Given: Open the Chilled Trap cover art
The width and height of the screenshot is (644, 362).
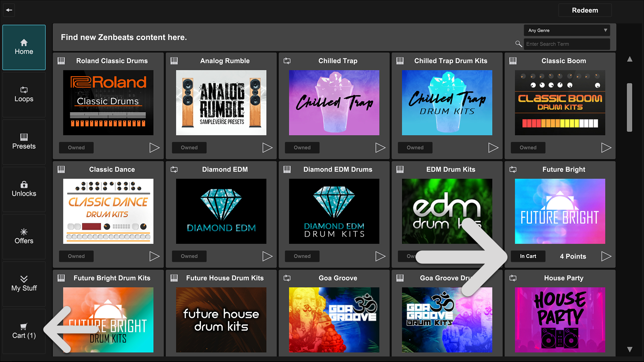Looking at the screenshot, I should 334,103.
